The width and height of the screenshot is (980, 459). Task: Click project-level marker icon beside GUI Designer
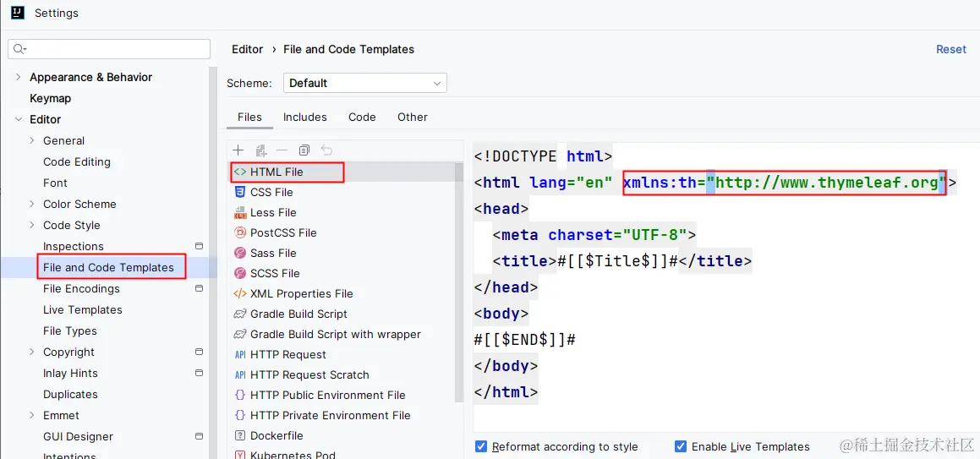[x=200, y=436]
